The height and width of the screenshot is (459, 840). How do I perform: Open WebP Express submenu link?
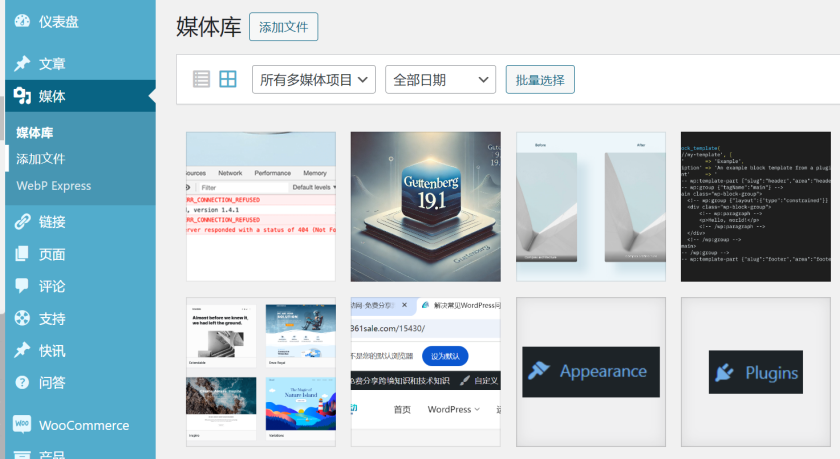[x=54, y=186]
